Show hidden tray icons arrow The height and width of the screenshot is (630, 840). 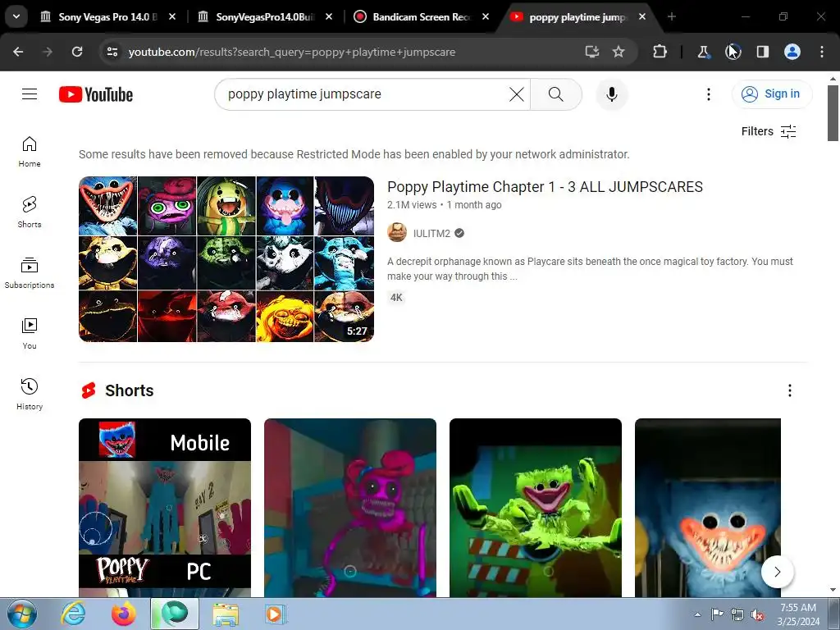(697, 614)
